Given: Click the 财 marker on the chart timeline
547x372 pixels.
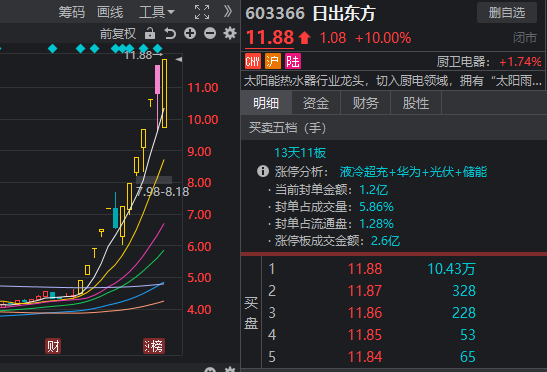Looking at the screenshot, I should [53, 346].
